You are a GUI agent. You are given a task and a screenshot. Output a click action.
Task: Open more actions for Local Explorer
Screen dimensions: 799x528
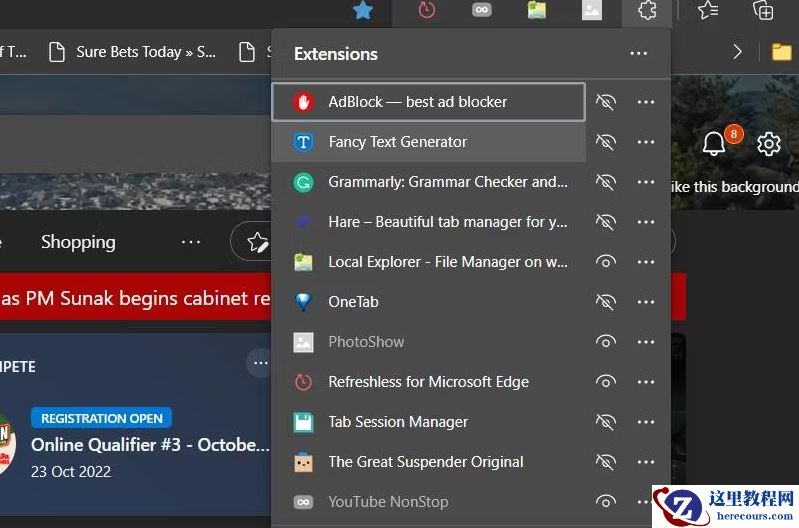tap(646, 262)
